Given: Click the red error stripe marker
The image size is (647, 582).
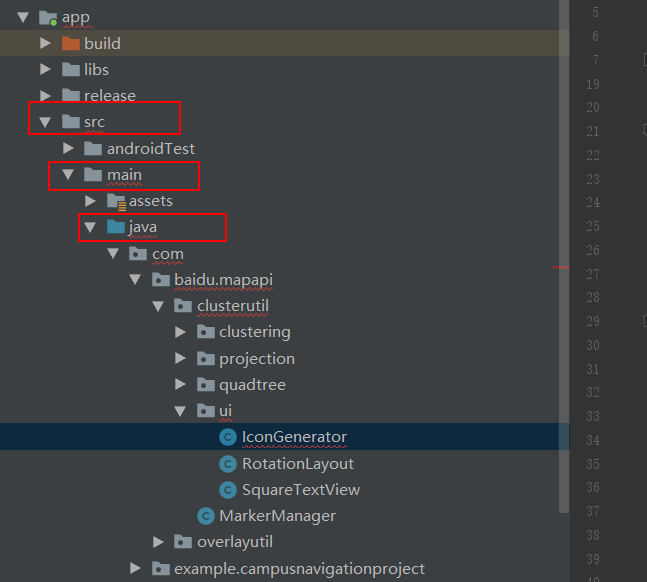Looking at the screenshot, I should coord(561,267).
